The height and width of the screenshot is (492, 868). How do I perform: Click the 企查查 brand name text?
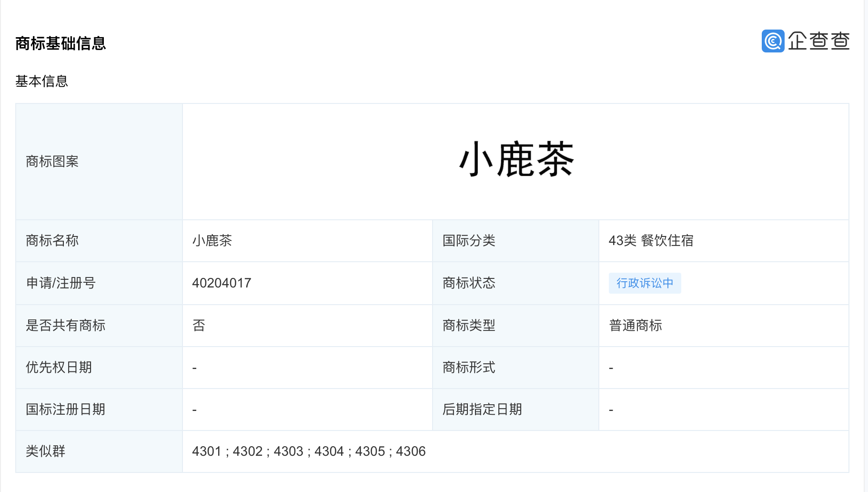pyautogui.click(x=819, y=41)
